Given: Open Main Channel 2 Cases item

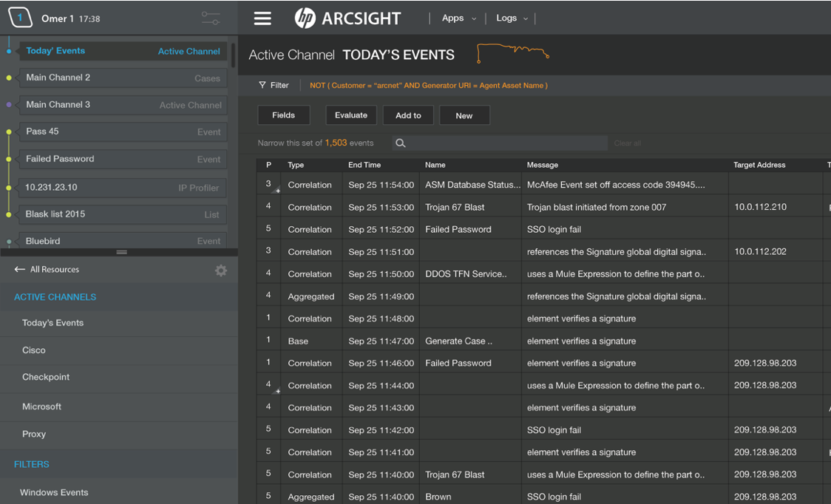Looking at the screenshot, I should [x=123, y=78].
